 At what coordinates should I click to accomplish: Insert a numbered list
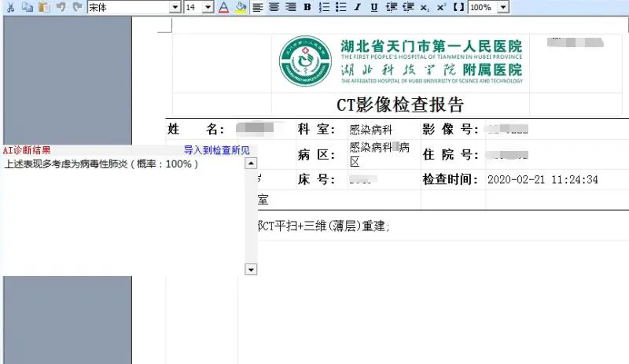pyautogui.click(x=324, y=7)
